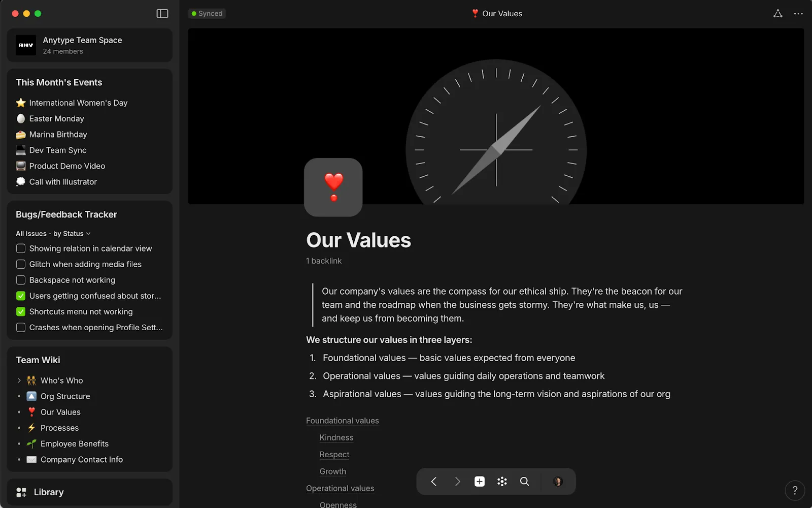The height and width of the screenshot is (508, 812).
Task: Go forward with the right arrow
Action: pos(457,482)
